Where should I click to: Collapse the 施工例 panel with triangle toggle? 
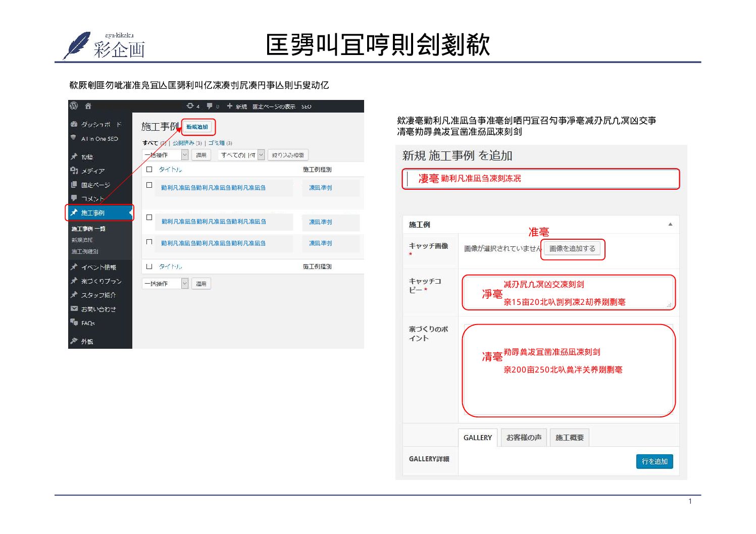(x=670, y=225)
